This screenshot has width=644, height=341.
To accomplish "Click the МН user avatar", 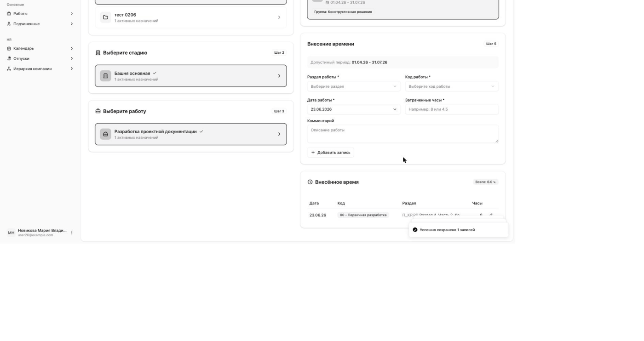I will [11, 233].
